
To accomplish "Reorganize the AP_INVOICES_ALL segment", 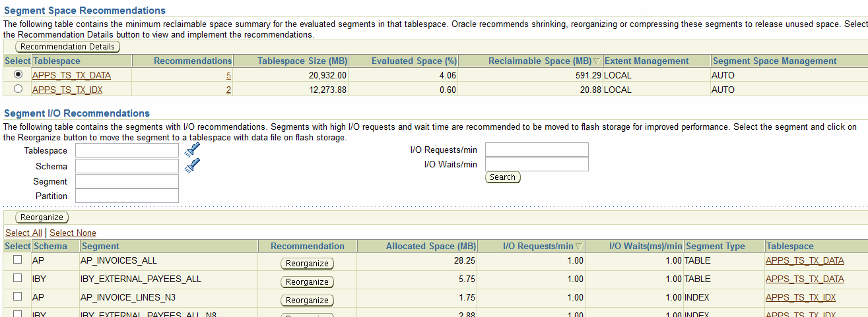I will tap(307, 264).
